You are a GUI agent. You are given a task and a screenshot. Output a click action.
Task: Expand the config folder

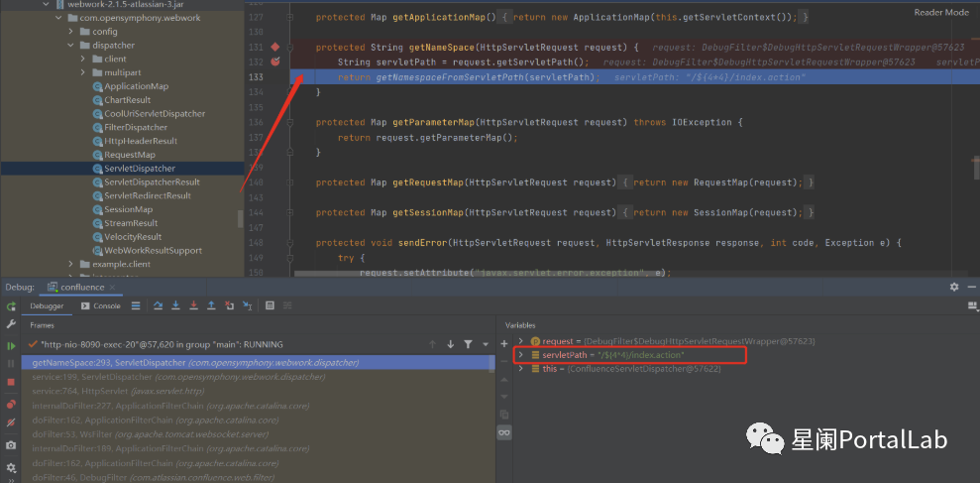70,32
